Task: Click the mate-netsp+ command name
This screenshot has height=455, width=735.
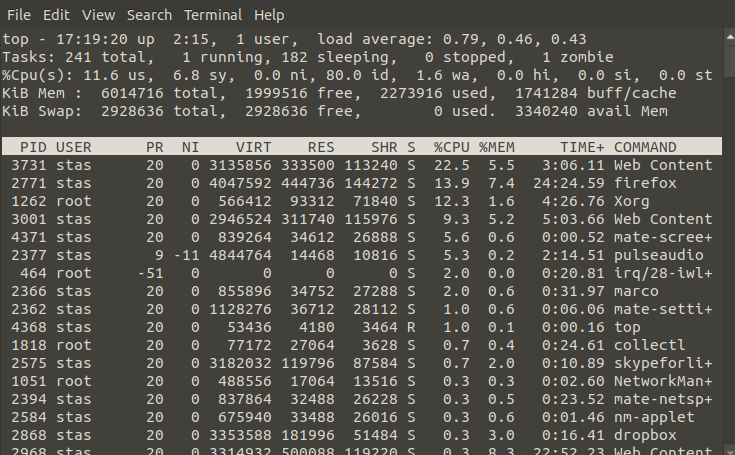Action: 663,399
